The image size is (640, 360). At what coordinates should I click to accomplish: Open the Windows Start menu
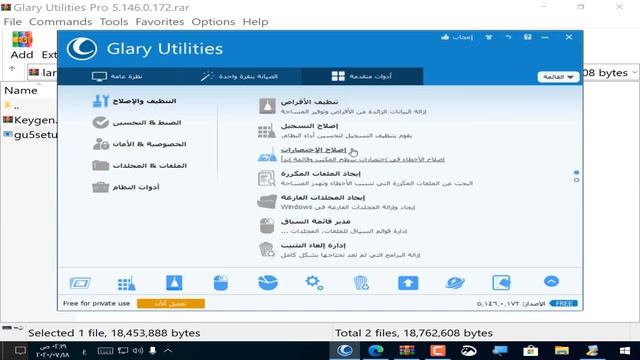pyautogui.click(x=624, y=350)
